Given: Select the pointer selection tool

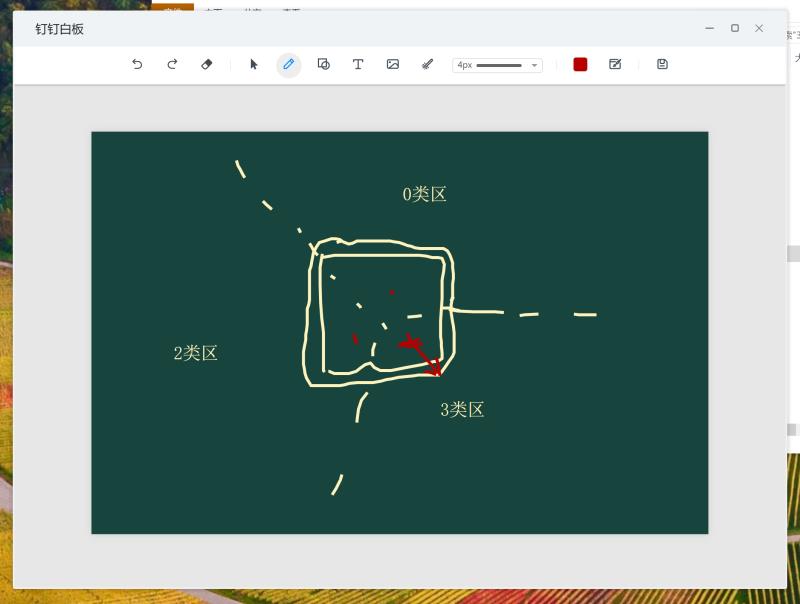Looking at the screenshot, I should pyautogui.click(x=254, y=64).
